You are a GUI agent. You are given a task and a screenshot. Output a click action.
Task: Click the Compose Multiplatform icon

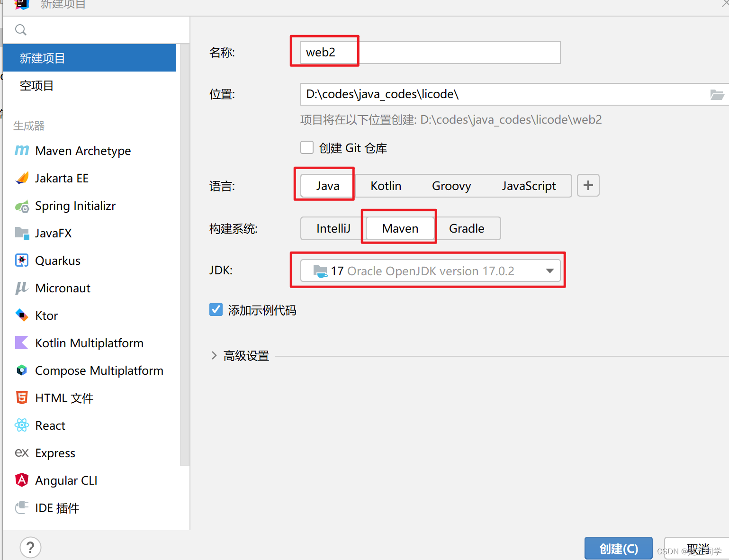[22, 370]
